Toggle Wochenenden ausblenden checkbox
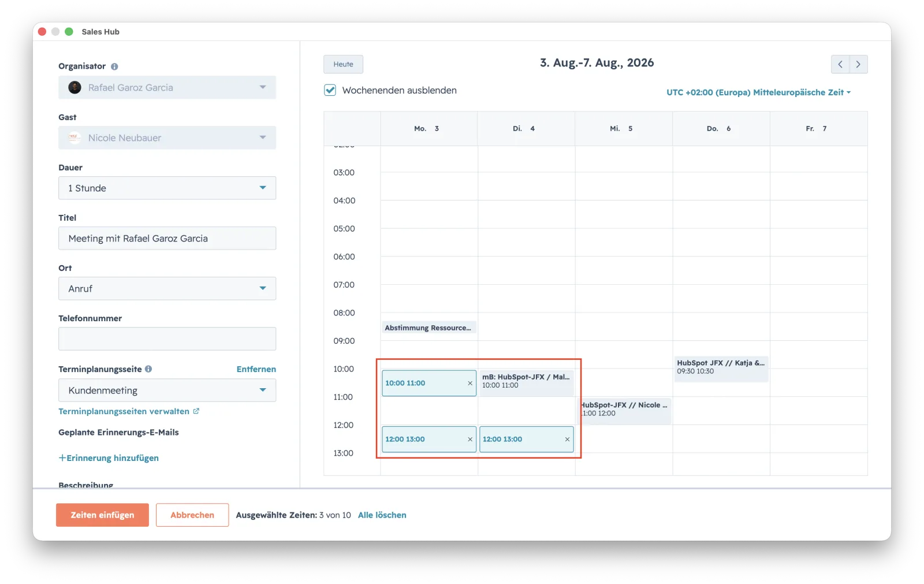Viewport: 924px width, 584px height. pyautogui.click(x=330, y=90)
